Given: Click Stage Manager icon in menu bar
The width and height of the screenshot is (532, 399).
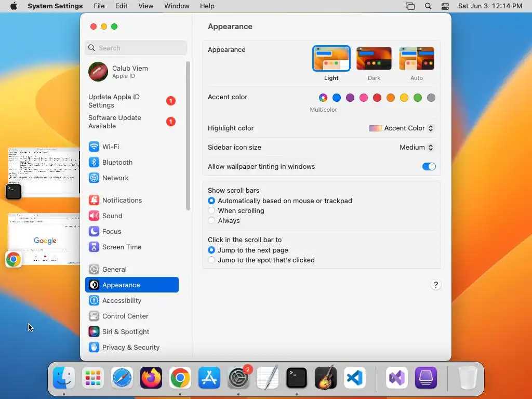Looking at the screenshot, I should tap(410, 6).
